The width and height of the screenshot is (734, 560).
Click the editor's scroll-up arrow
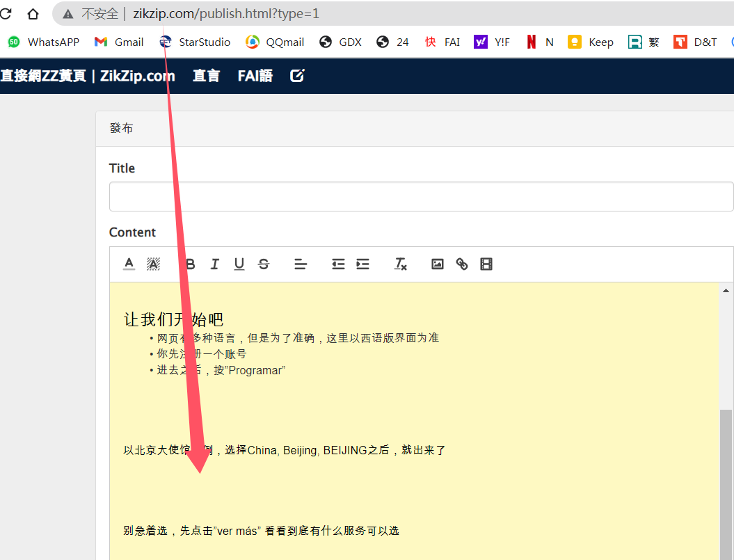pyautogui.click(x=726, y=290)
